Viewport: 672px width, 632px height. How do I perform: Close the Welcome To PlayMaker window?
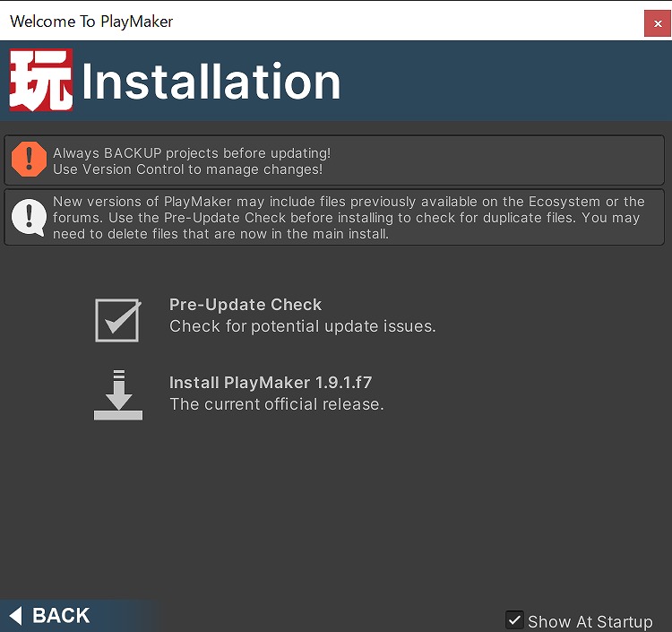pyautogui.click(x=658, y=23)
